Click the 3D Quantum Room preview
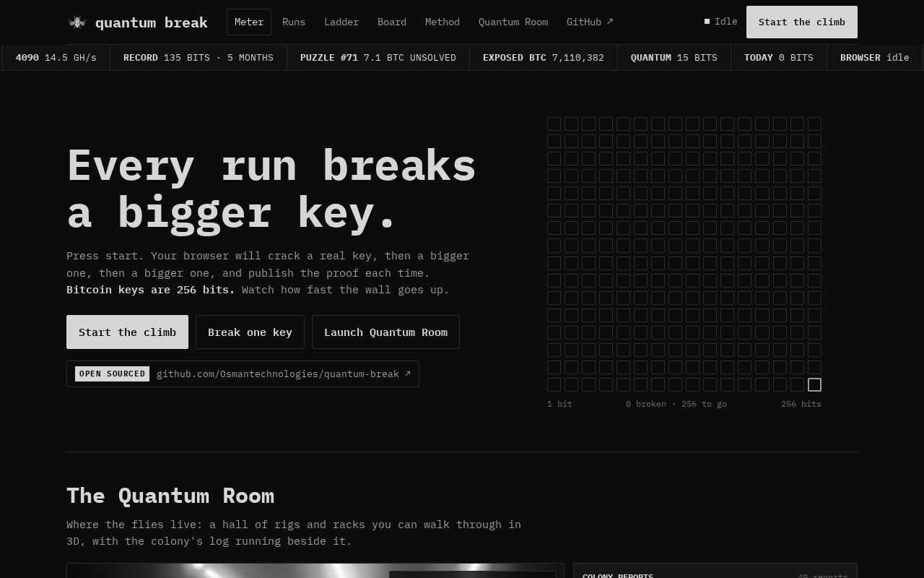This screenshot has height=578, width=924. tap(315, 571)
